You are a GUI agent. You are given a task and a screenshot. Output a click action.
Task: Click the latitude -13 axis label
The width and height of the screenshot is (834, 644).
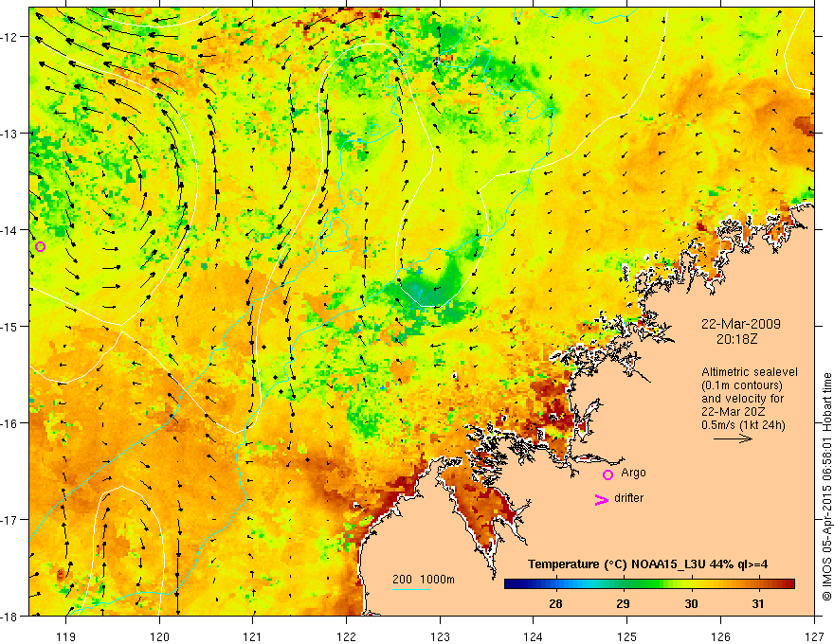10,134
